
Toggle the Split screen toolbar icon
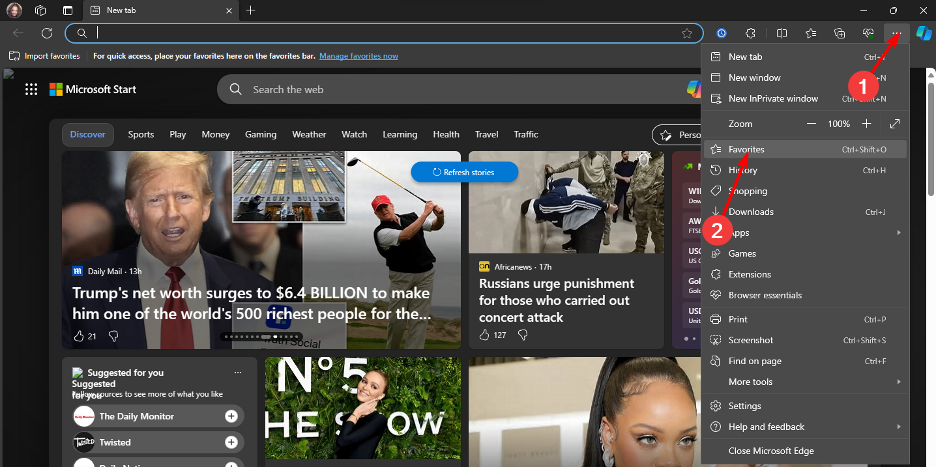(x=781, y=33)
